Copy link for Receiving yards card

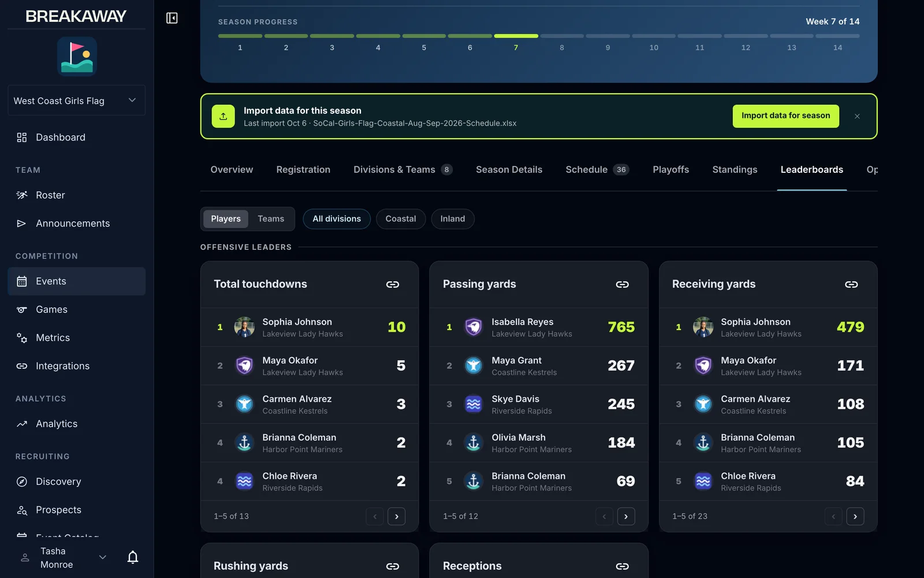[x=851, y=284]
